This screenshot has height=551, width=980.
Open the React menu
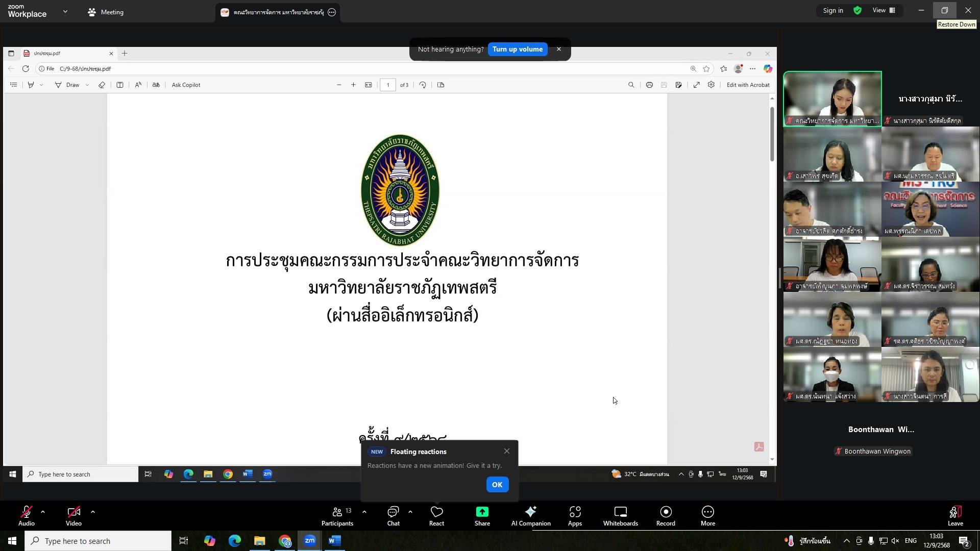pos(436,516)
